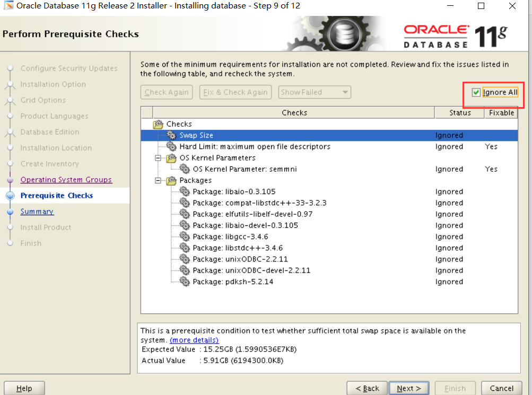Select Package: libaio-devel-0.3.105 row
Viewport: 532px width, 395px height.
329,225
